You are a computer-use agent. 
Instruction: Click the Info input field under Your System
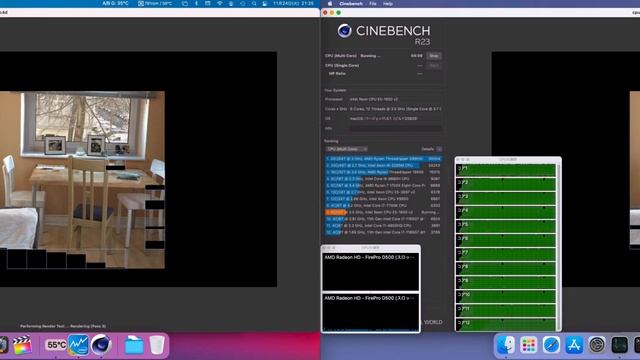point(396,128)
